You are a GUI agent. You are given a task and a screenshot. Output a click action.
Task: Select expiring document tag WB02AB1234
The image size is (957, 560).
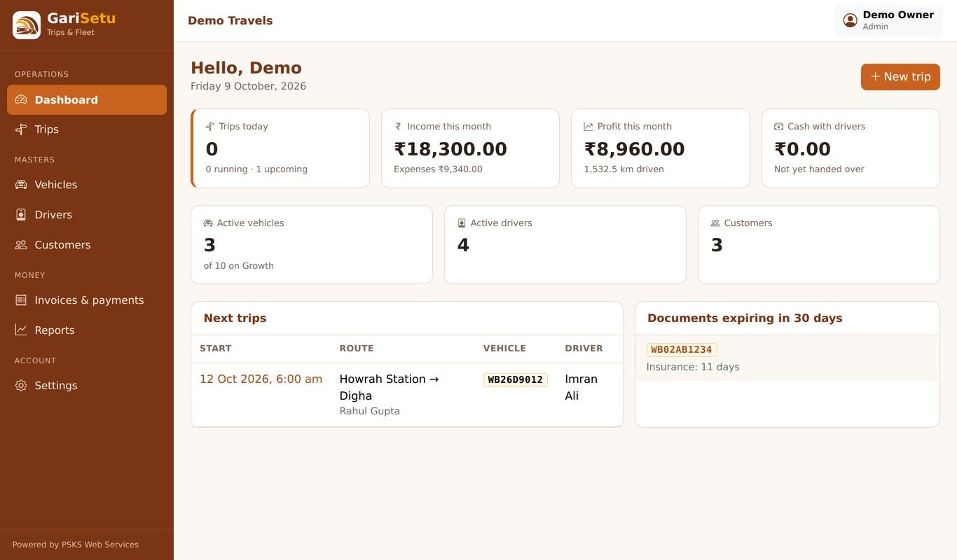[x=682, y=349]
